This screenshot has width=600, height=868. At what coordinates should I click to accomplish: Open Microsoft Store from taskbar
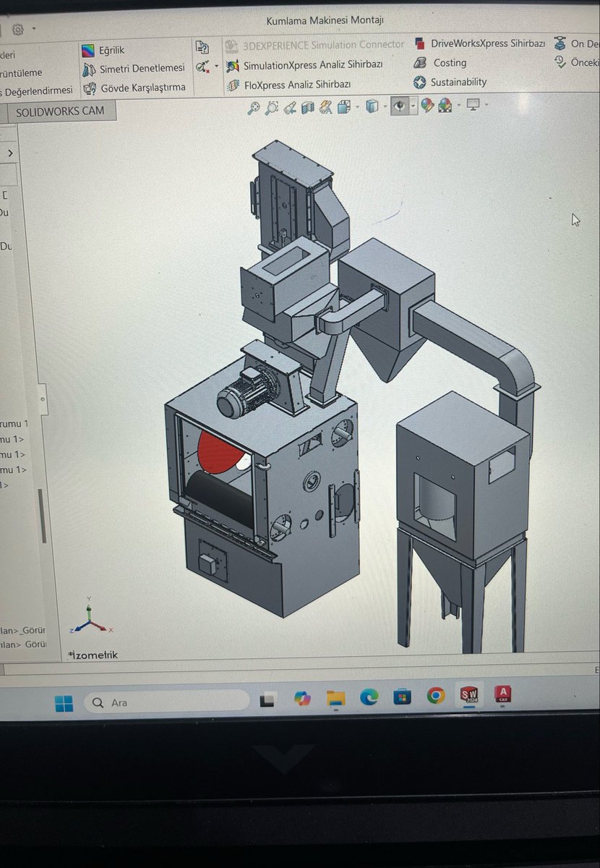(x=403, y=697)
